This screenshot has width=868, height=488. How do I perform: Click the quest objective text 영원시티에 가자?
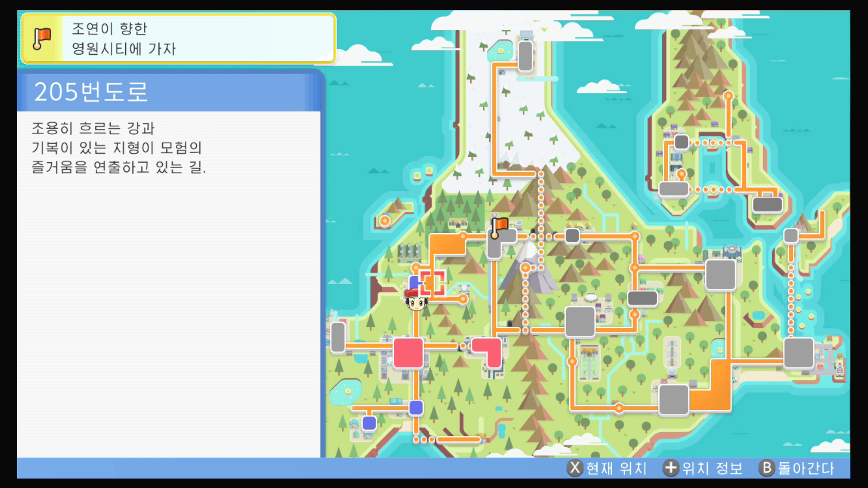pos(123,49)
